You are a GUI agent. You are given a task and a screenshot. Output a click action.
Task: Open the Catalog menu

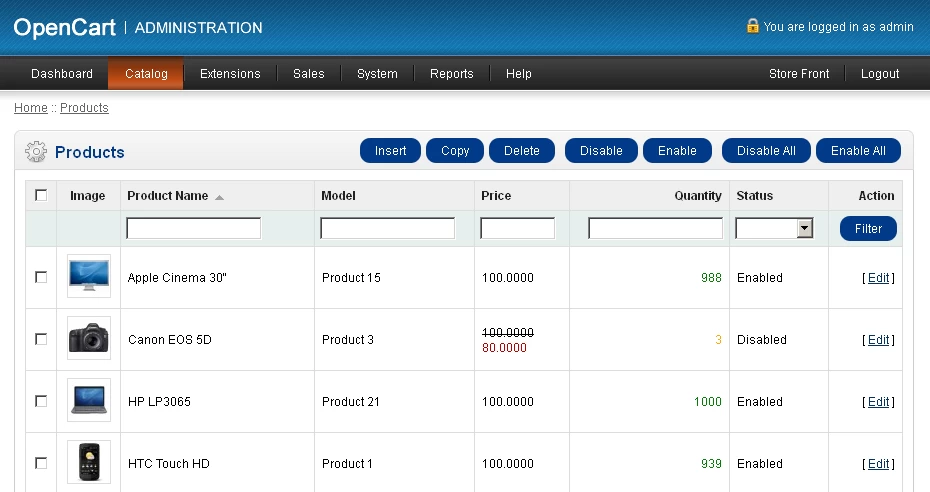pos(146,74)
